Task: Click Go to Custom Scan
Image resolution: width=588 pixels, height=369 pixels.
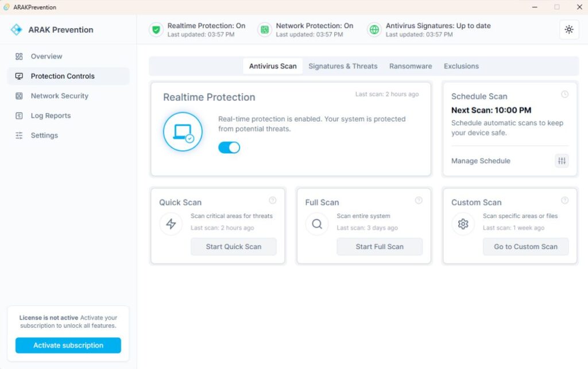Action: (525, 247)
